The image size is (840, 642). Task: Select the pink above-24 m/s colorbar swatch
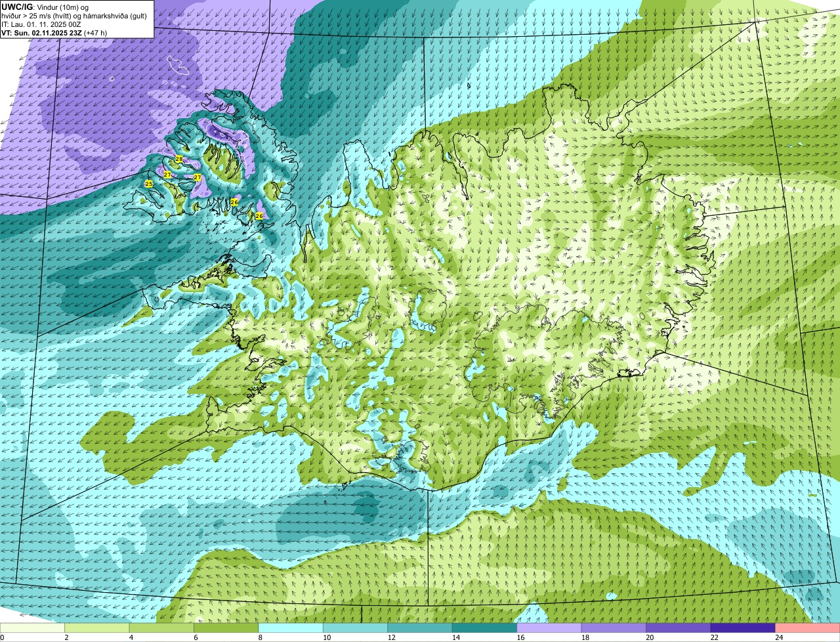[x=807, y=628]
